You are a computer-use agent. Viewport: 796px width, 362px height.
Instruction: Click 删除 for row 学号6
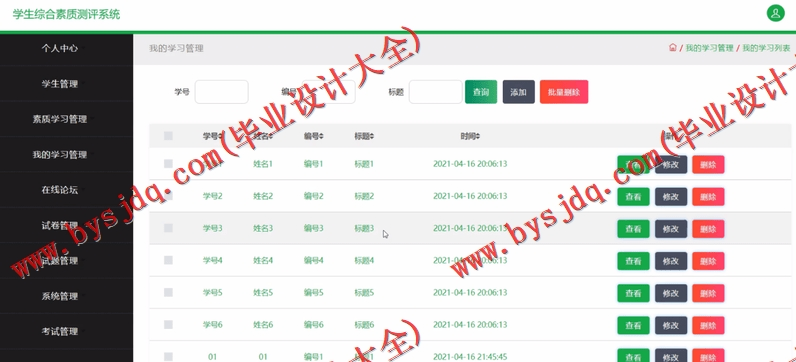tap(708, 325)
